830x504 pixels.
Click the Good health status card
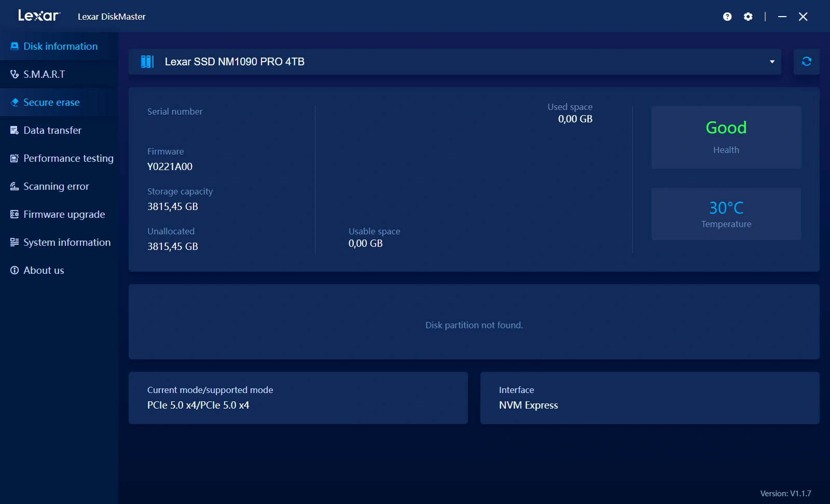tap(726, 137)
